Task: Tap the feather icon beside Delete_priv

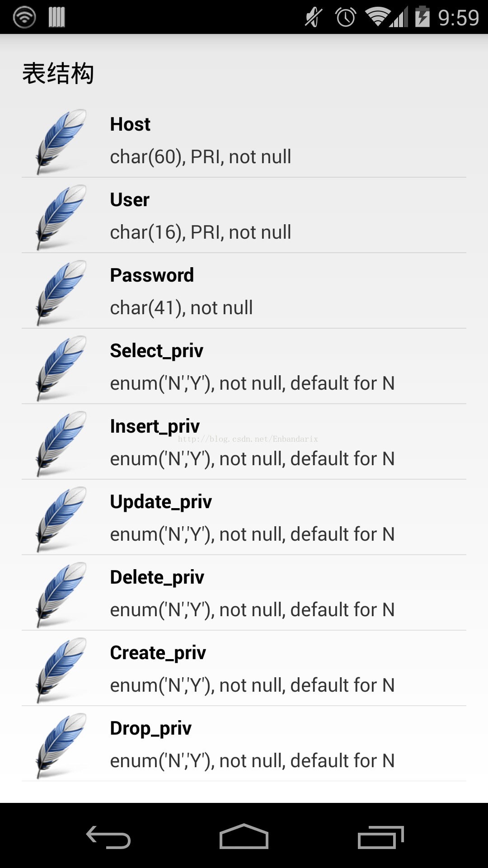Action: pyautogui.click(x=61, y=594)
